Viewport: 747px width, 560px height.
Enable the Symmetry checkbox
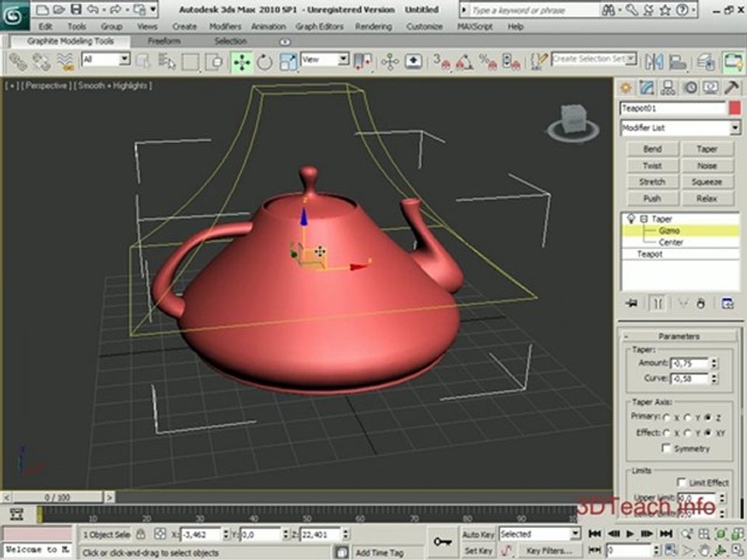click(667, 448)
